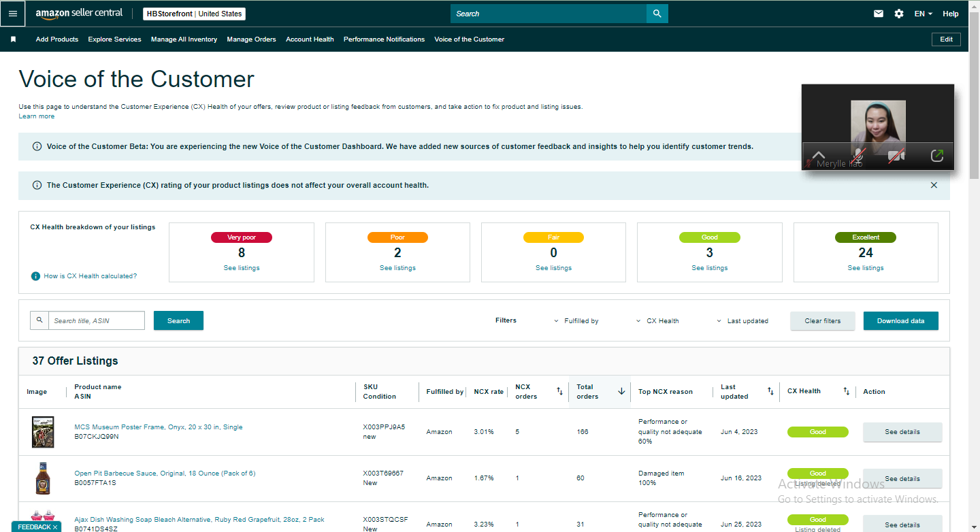Image resolution: width=980 pixels, height=532 pixels.
Task: Open Open Pit Barbecue Sauce product link
Action: coord(165,473)
